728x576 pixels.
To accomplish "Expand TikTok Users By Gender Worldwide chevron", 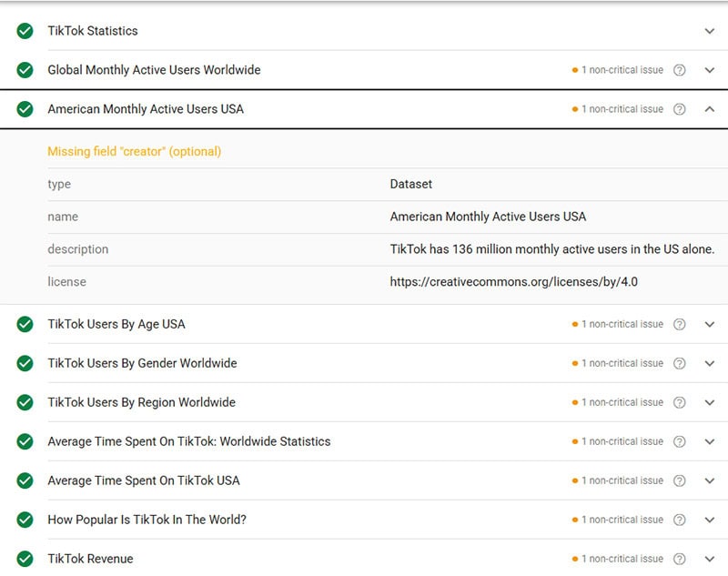I will tap(710, 363).
